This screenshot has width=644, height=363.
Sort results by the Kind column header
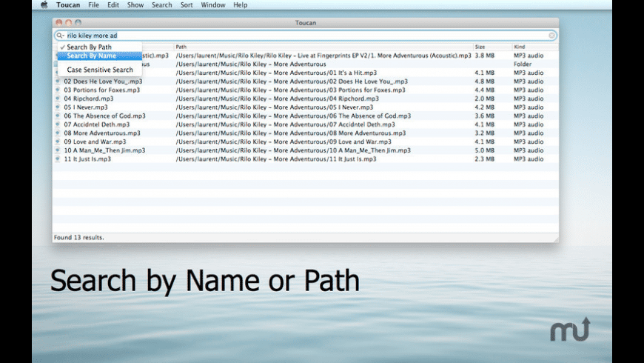535,47
